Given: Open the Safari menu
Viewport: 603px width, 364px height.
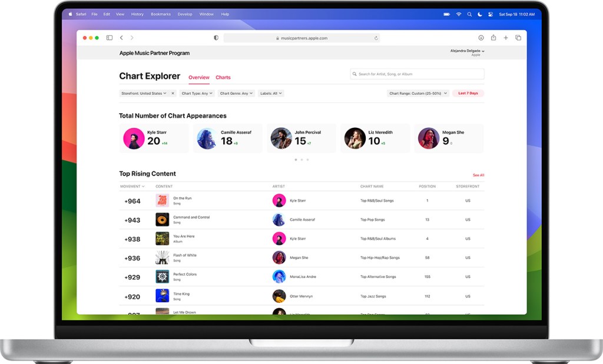Looking at the screenshot, I should 81,14.
